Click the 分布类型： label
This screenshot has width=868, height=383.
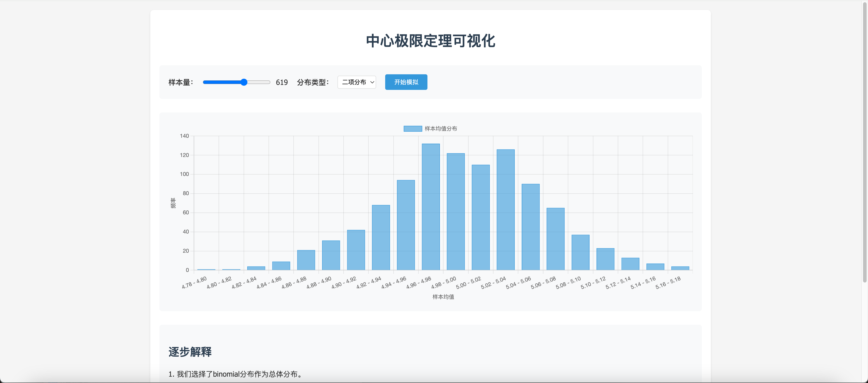point(313,82)
